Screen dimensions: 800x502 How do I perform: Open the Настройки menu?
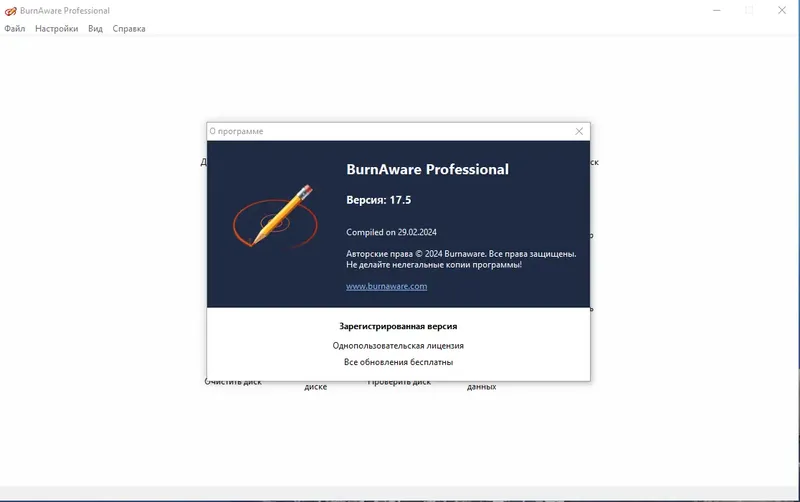point(57,29)
